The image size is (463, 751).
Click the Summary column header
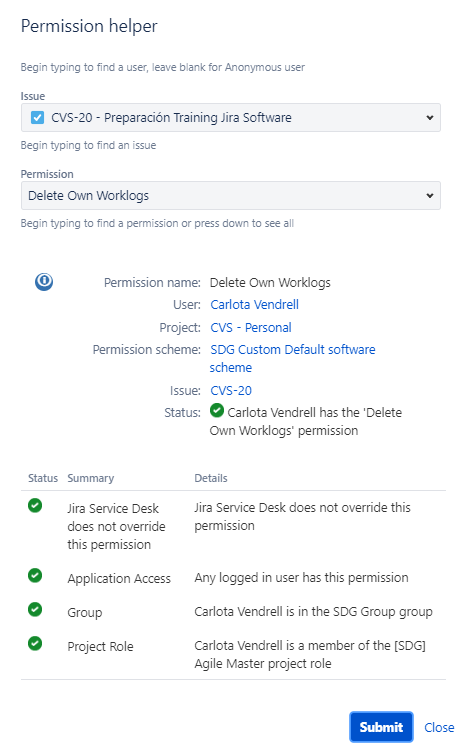click(x=90, y=478)
